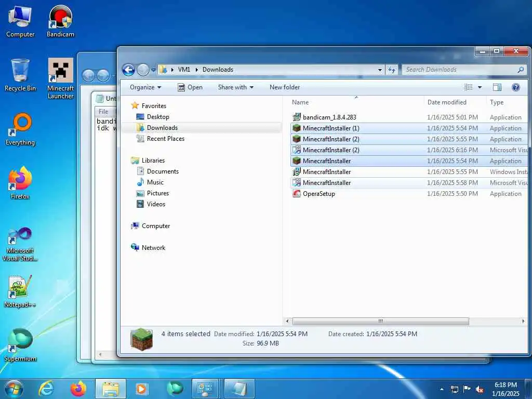Open the Bandicam desktop shortcut
Image resolution: width=532 pixels, height=399 pixels.
click(x=60, y=21)
